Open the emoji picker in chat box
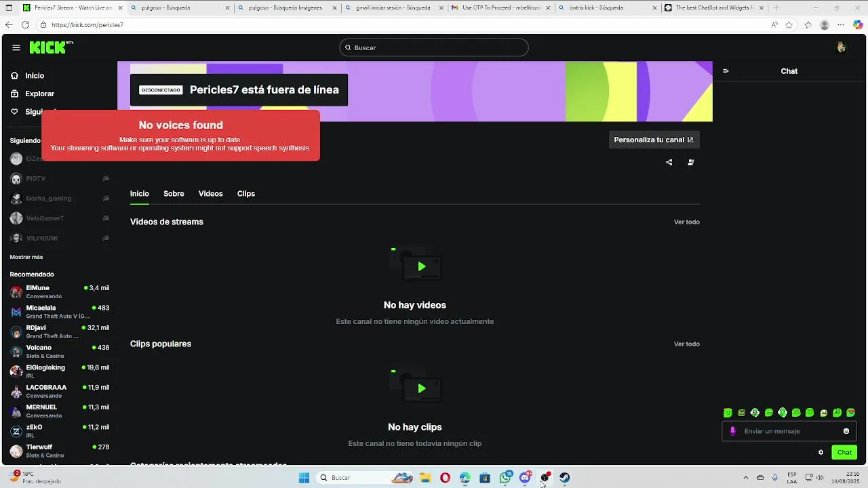 tap(846, 431)
